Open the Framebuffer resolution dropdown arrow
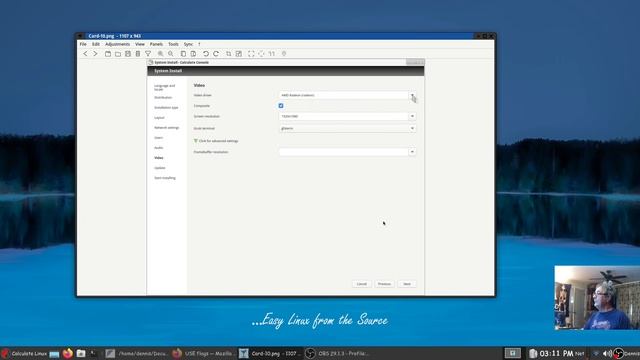The height and width of the screenshot is (360, 640). (412, 152)
